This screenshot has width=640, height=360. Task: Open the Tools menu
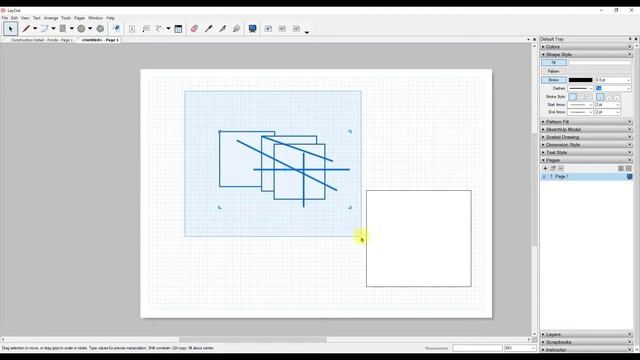(x=66, y=18)
